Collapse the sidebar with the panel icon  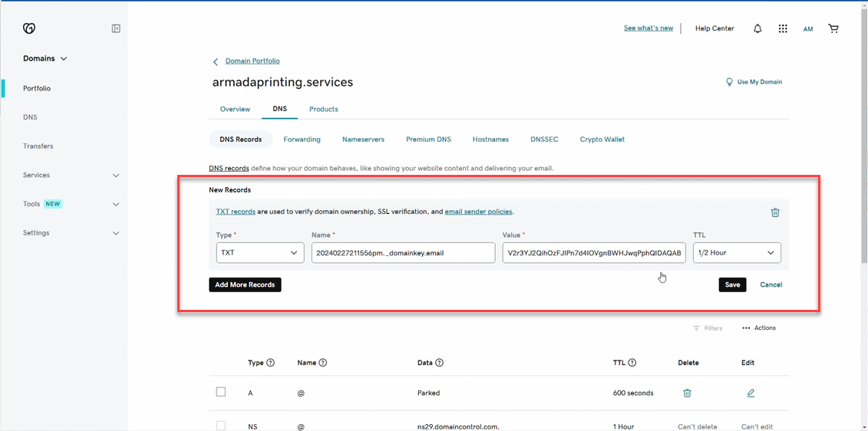(116, 28)
